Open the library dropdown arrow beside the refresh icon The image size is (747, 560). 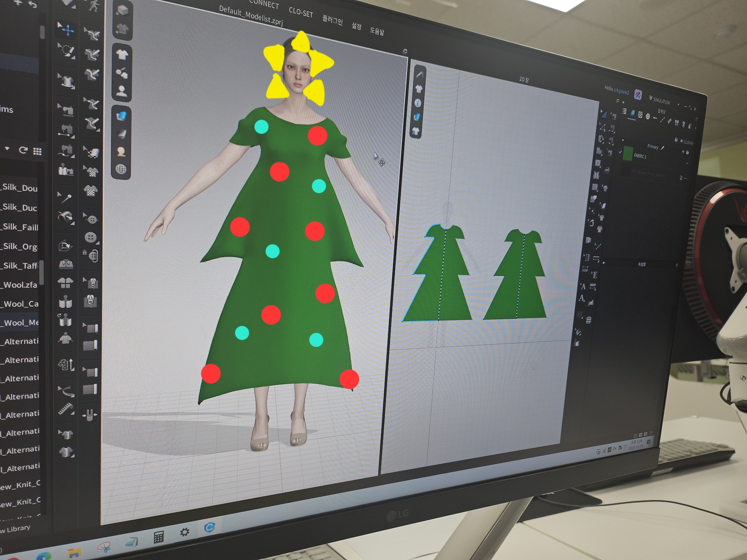pos(7,149)
